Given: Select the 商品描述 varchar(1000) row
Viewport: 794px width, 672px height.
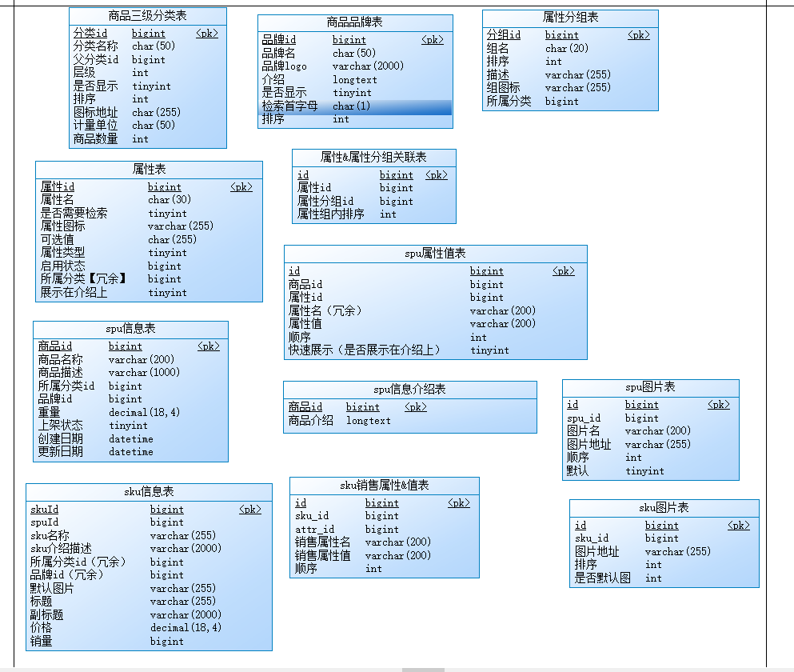Looking at the screenshot, I should [x=130, y=373].
